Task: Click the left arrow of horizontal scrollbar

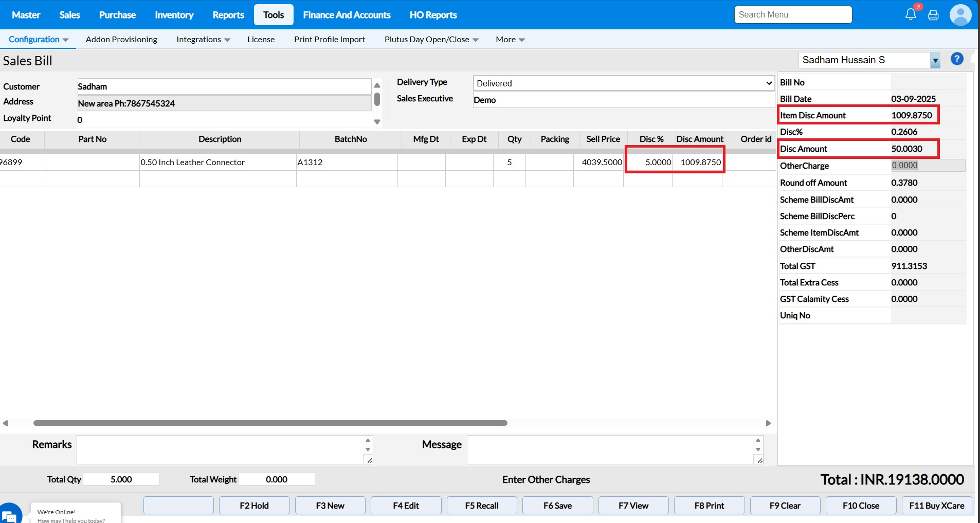Action: tap(6, 423)
